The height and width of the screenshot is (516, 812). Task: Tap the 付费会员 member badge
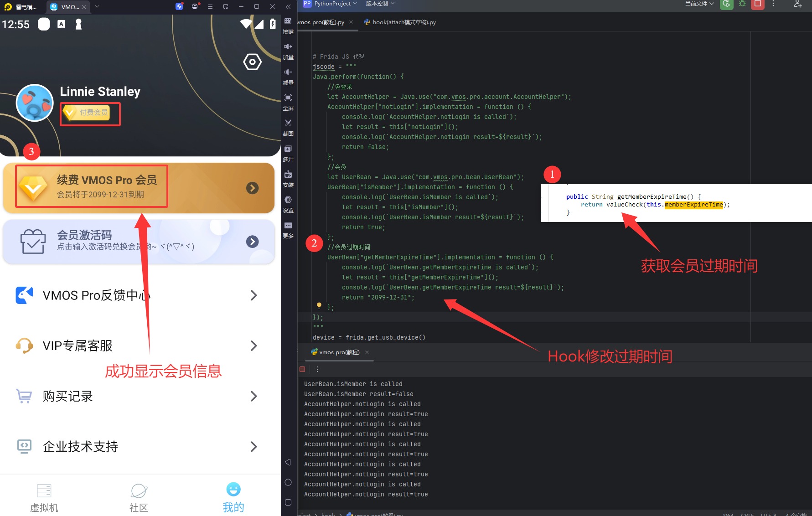pos(87,112)
